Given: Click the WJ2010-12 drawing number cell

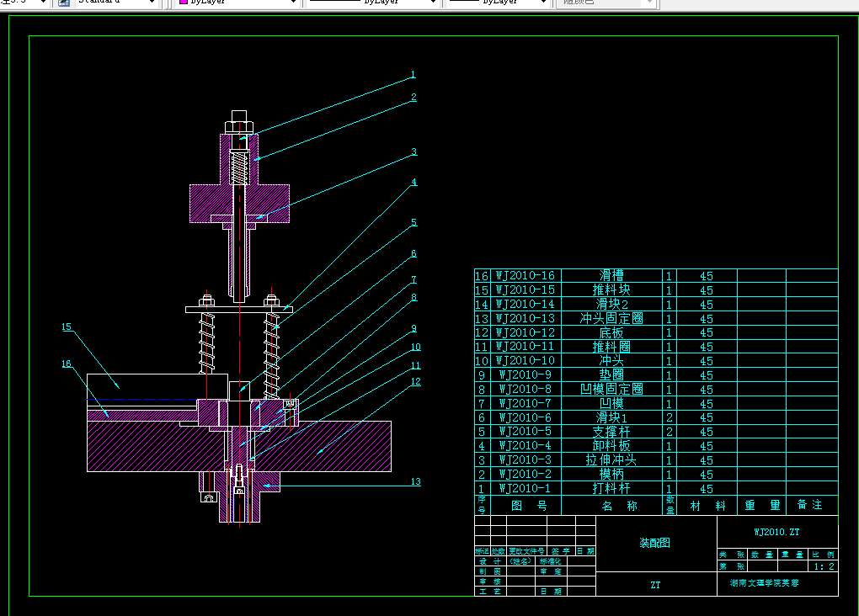Looking at the screenshot, I should (x=526, y=332).
